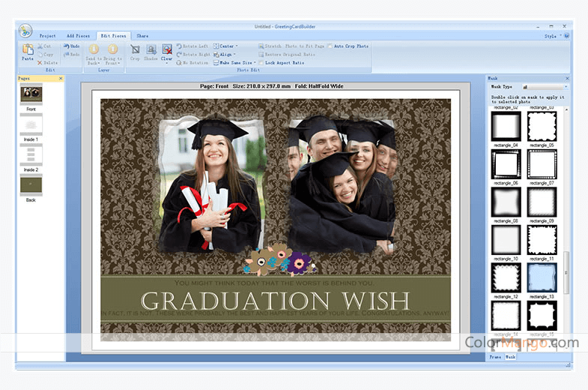The height and width of the screenshot is (390, 588).
Task: Toggle the Lock Aspect Ratio checkbox
Action: [261, 62]
